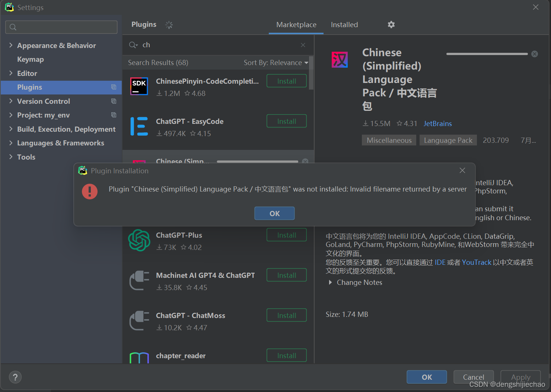
Task: Click the Language Pack tag
Action: pyautogui.click(x=448, y=140)
